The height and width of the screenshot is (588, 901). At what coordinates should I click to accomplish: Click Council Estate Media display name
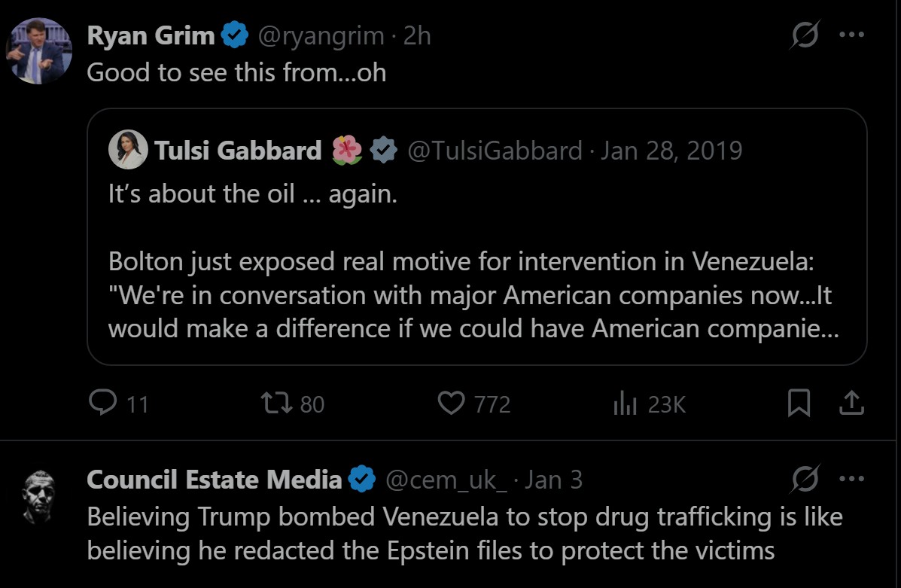pyautogui.click(x=215, y=480)
